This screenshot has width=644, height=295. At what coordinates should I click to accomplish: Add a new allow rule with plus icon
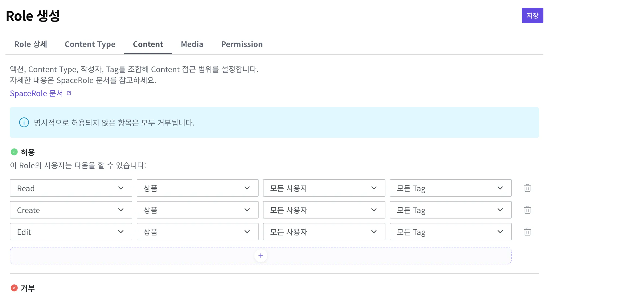pos(260,256)
